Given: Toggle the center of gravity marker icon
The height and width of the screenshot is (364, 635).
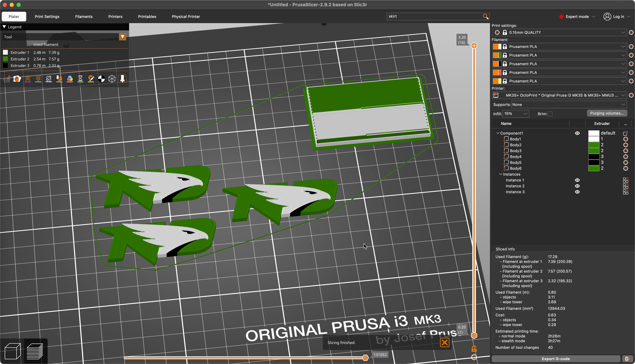Looking at the screenshot, I should point(101,79).
